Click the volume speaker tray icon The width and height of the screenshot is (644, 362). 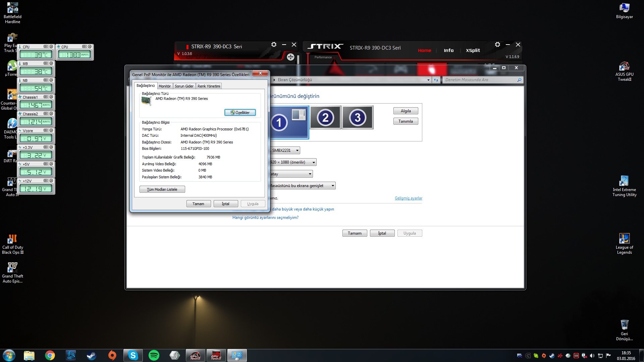pyautogui.click(x=592, y=356)
